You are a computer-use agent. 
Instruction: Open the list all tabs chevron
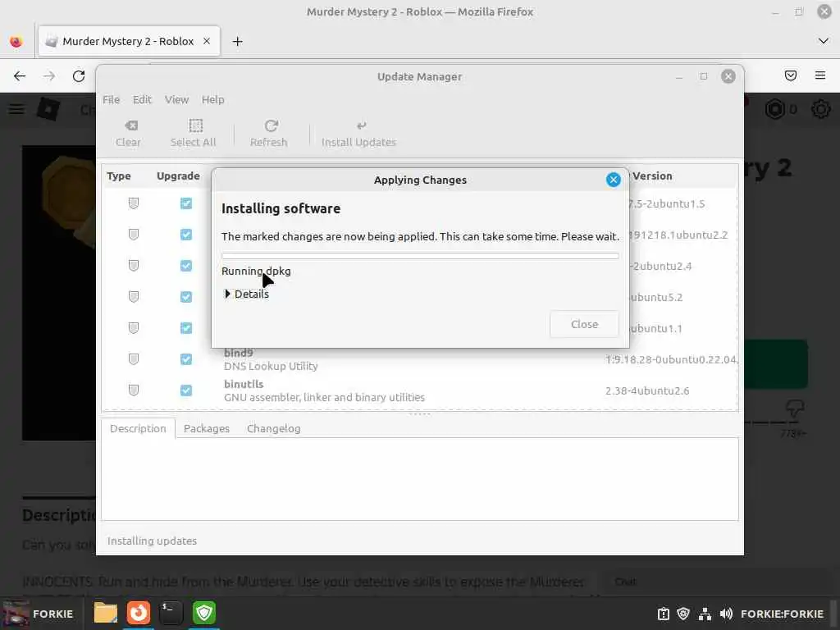(824, 41)
